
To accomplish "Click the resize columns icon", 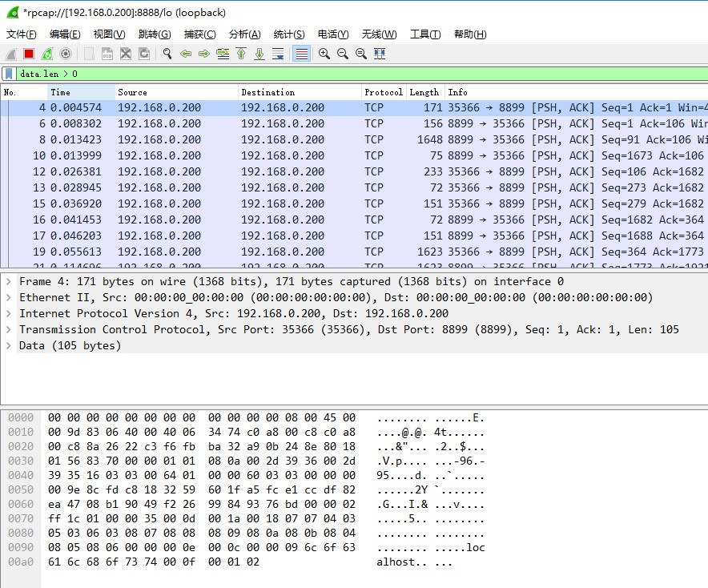I will (380, 54).
